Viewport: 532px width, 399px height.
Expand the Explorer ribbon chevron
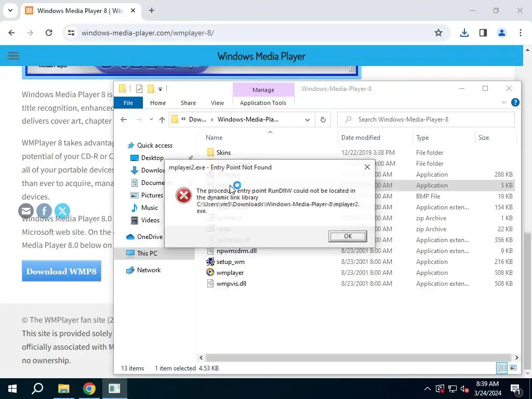click(504, 102)
